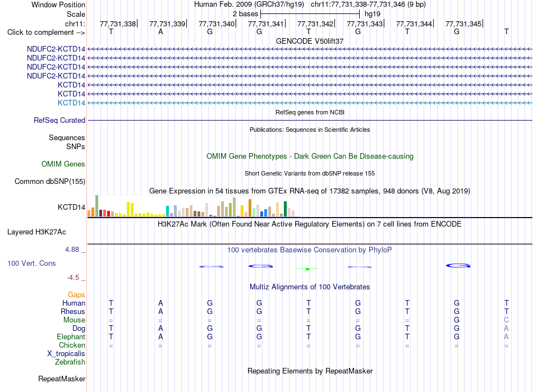The width and height of the screenshot is (533, 392).
Task: Click position label 77,731,343 on ruler
Action: 364,24
